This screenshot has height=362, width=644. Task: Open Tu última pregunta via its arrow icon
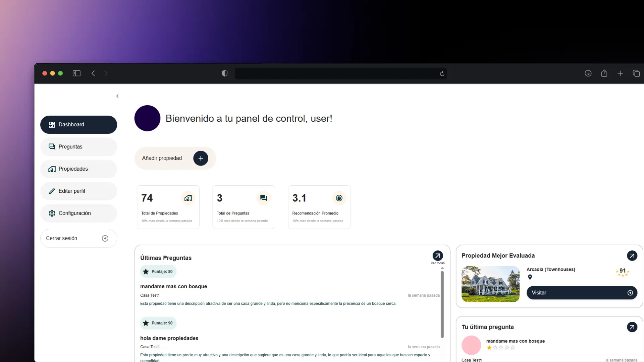[x=632, y=327]
